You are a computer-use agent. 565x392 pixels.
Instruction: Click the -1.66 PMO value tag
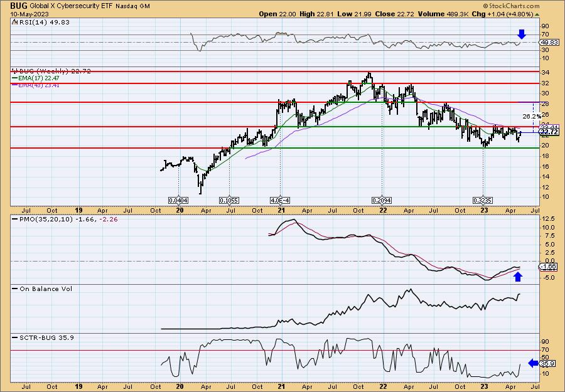(x=549, y=267)
